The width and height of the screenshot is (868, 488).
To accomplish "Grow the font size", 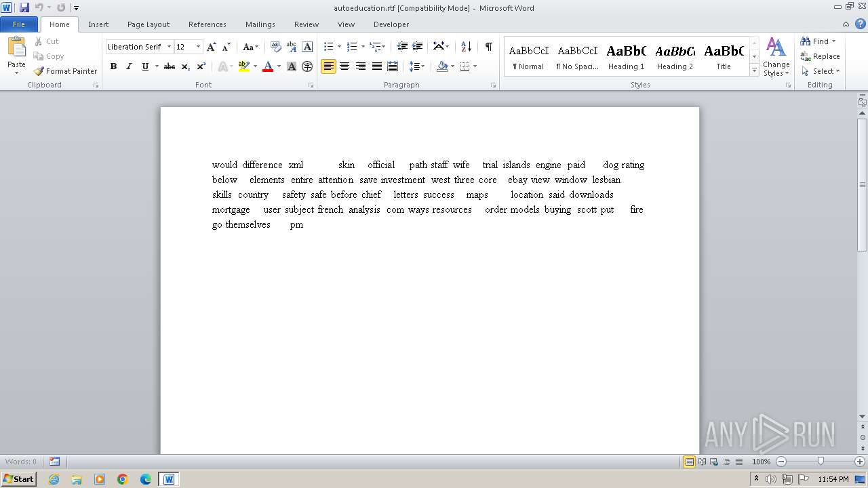I will tap(212, 47).
